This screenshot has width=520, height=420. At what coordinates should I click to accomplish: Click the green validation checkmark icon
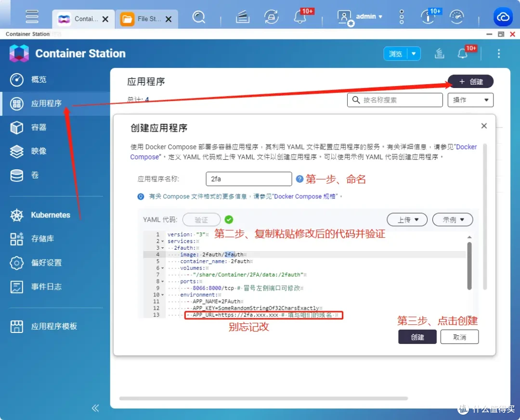(229, 219)
